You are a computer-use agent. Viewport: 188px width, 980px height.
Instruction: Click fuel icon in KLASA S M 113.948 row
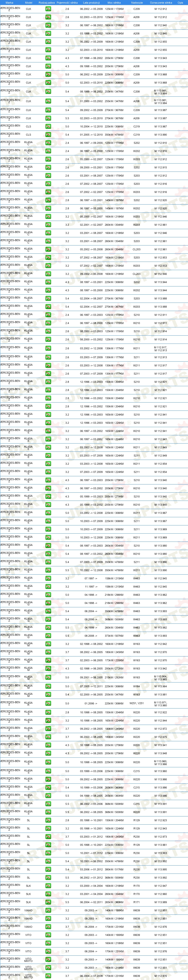coord(48,753)
